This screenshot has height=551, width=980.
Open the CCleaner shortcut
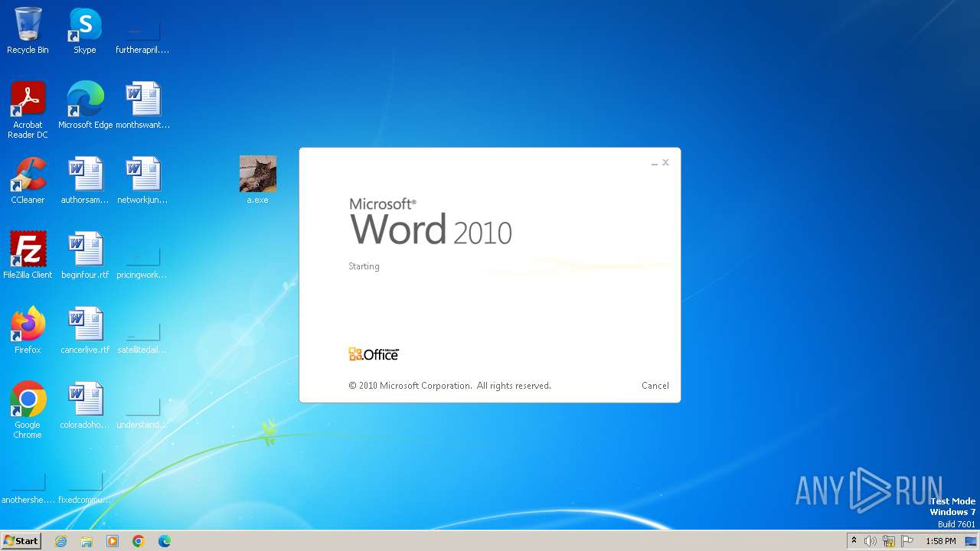click(x=28, y=180)
